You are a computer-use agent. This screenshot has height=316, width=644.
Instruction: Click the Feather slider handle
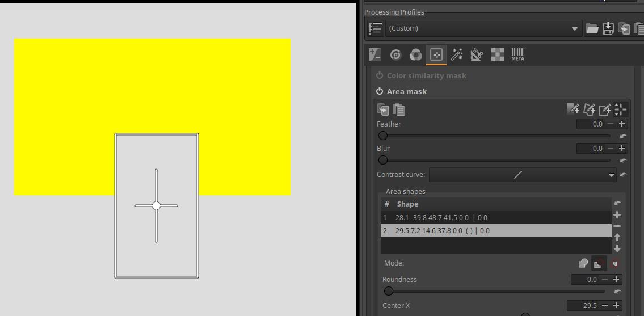383,136
